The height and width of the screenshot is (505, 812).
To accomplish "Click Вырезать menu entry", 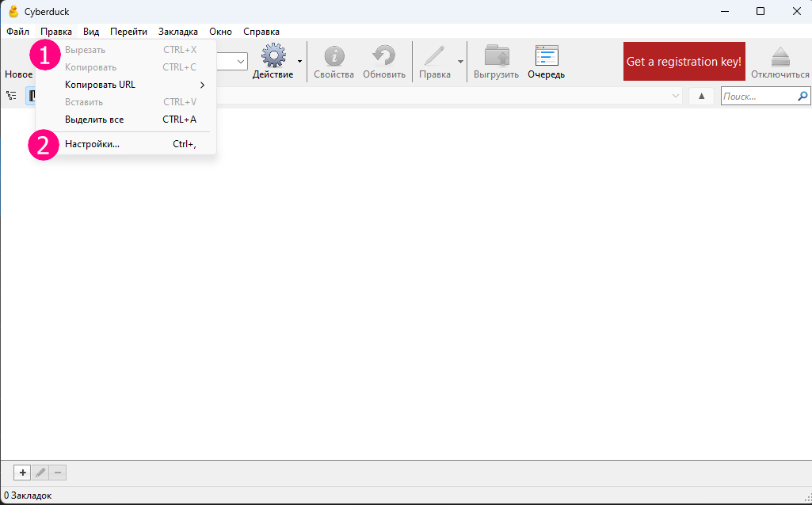I will (126, 50).
